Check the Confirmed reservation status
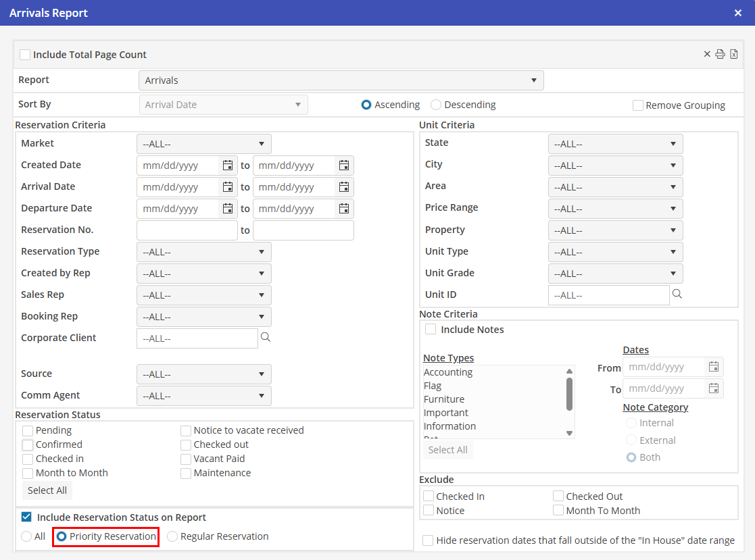Image resolution: width=755 pixels, height=560 pixels. pyautogui.click(x=28, y=445)
